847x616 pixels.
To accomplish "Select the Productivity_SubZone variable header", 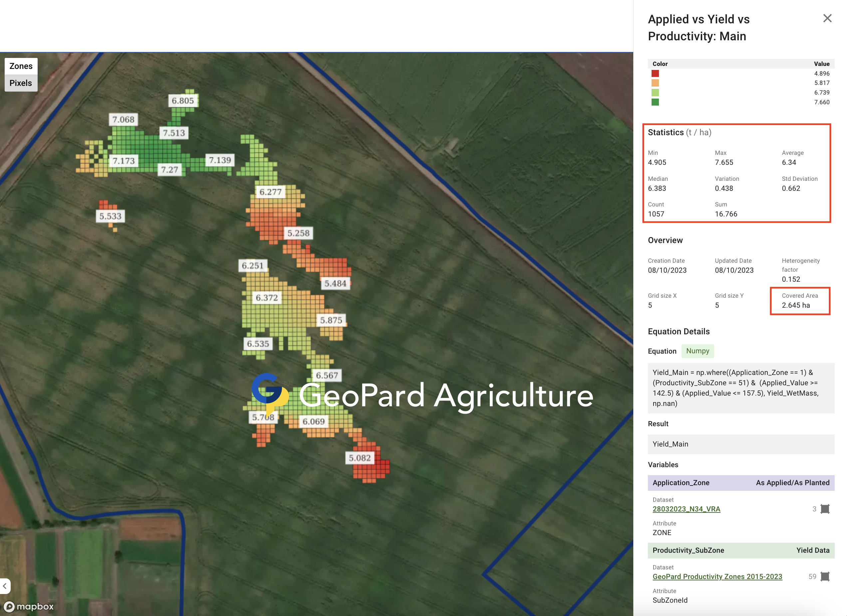I will (740, 550).
